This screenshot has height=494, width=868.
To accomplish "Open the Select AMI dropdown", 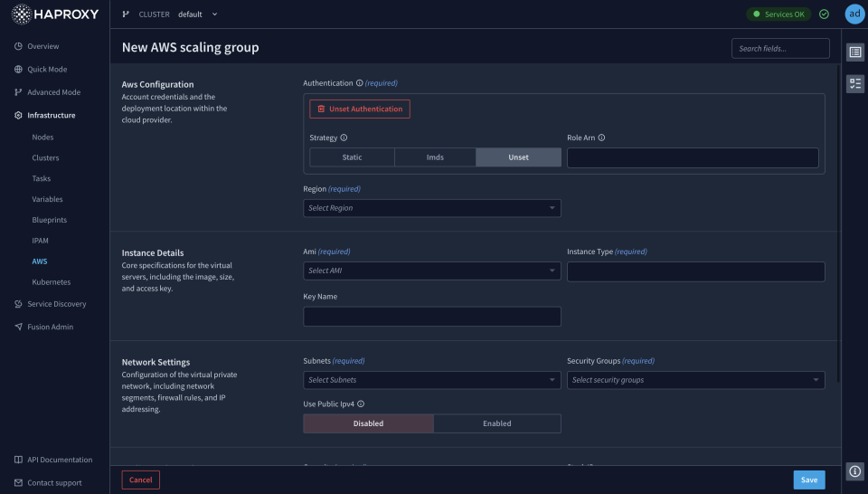I will 432,271.
